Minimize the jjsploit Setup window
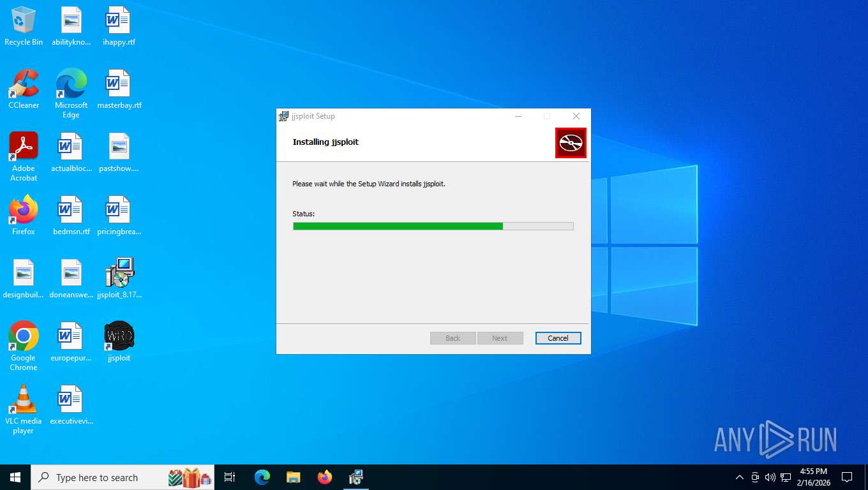The width and height of the screenshot is (868, 490). coord(518,116)
